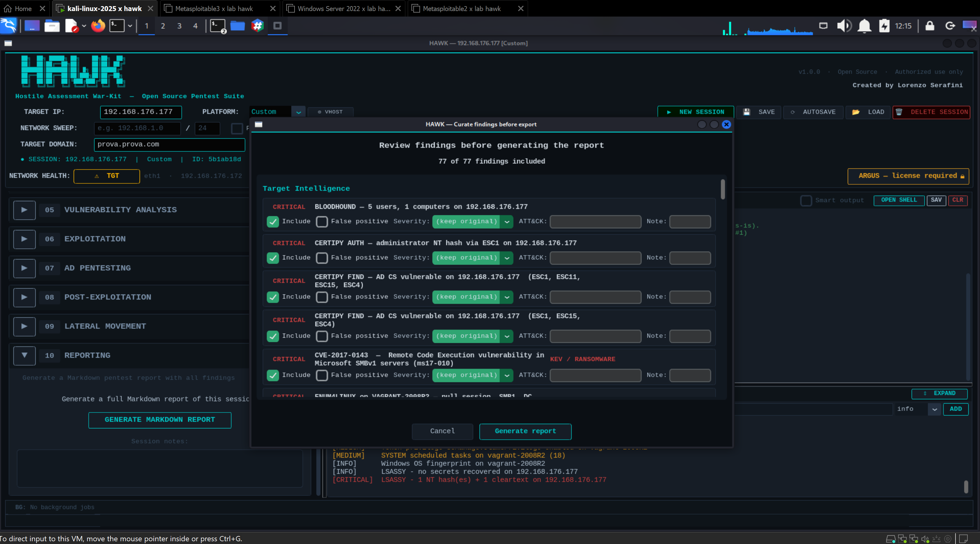Mark CERTIPY AUTH finding as false positive

(x=322, y=258)
